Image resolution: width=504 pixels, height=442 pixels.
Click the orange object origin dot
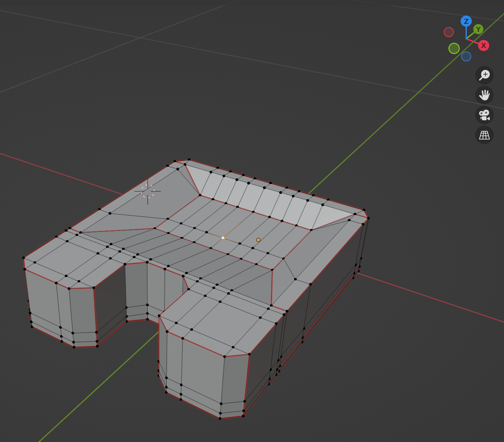click(258, 240)
